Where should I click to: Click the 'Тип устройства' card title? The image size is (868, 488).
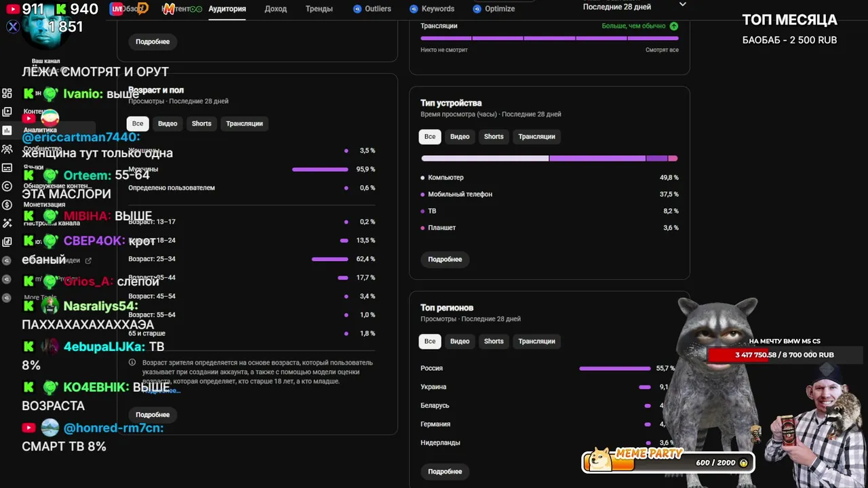(451, 103)
